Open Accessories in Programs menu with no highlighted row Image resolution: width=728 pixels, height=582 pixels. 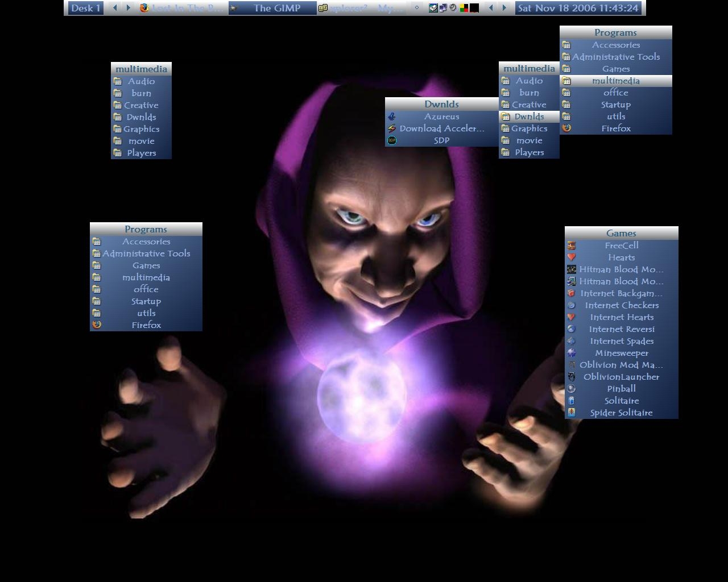[x=146, y=242]
